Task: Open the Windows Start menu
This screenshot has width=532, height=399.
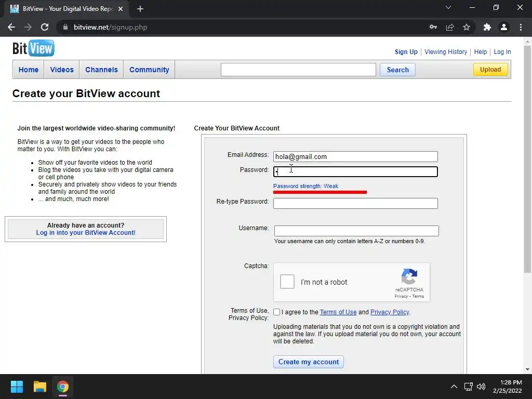Action: (17, 387)
